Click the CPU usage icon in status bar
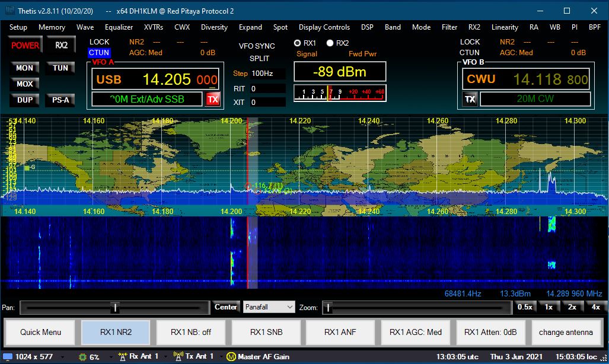The height and width of the screenshot is (364, 609). (82, 357)
